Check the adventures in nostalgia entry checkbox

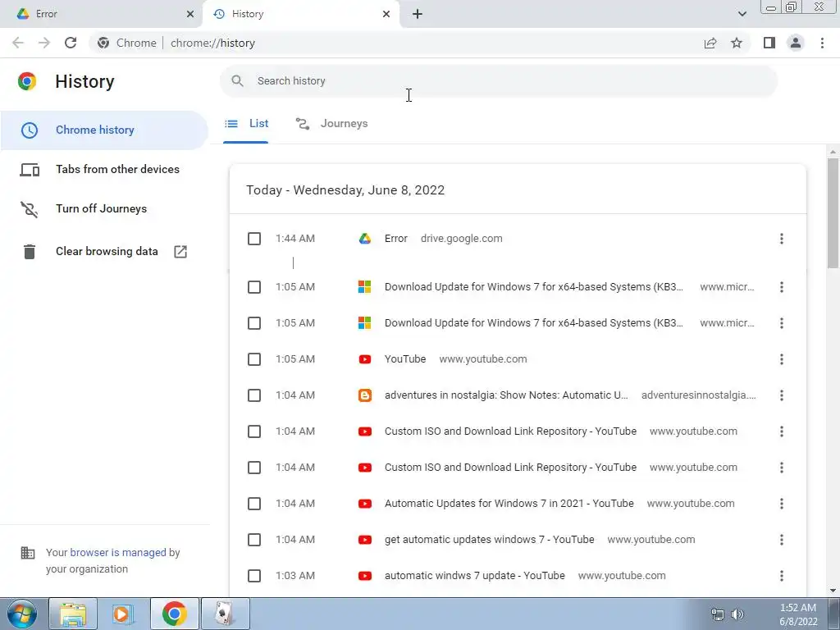[x=254, y=395]
